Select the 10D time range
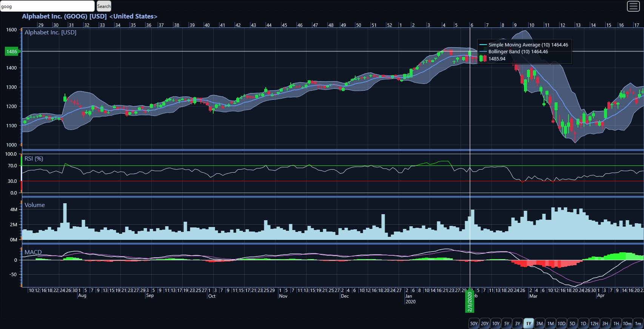This screenshot has width=644, height=329. tap(561, 323)
